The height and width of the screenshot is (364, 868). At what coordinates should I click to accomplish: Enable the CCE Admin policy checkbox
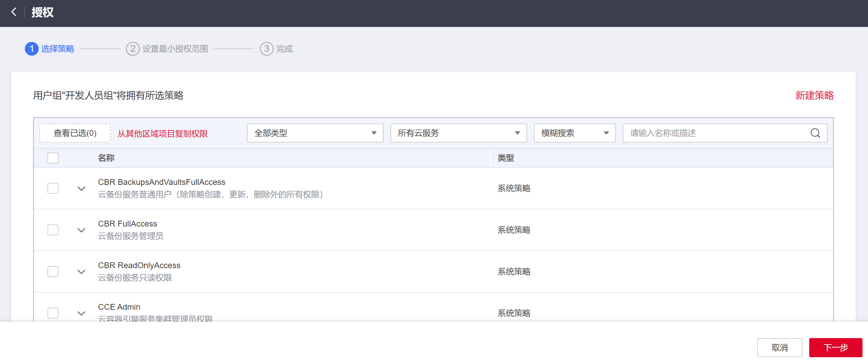coord(53,313)
